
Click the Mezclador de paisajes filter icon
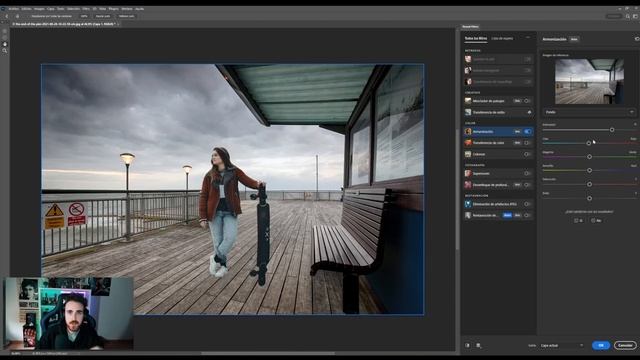point(468,100)
